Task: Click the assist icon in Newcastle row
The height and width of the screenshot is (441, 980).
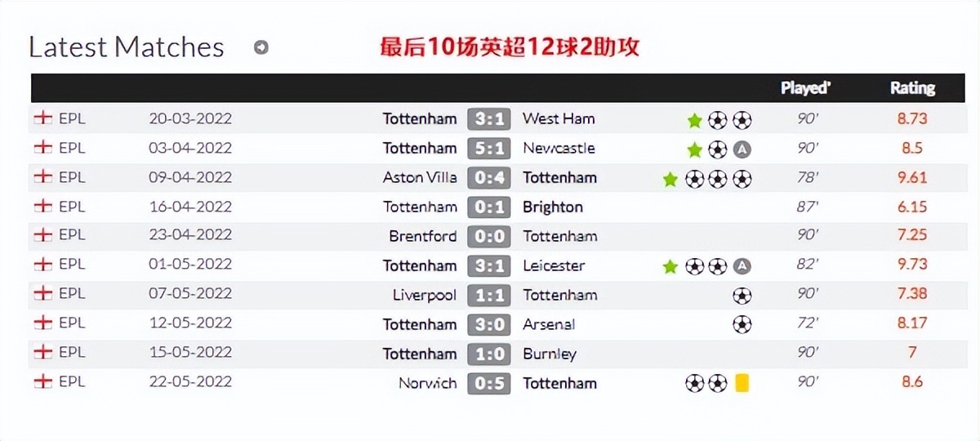Action: [x=742, y=149]
